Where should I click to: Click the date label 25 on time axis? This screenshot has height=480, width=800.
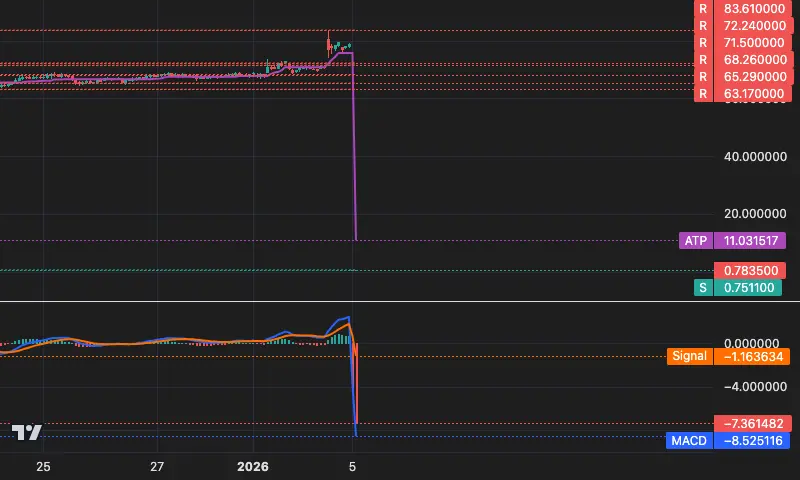click(43, 467)
